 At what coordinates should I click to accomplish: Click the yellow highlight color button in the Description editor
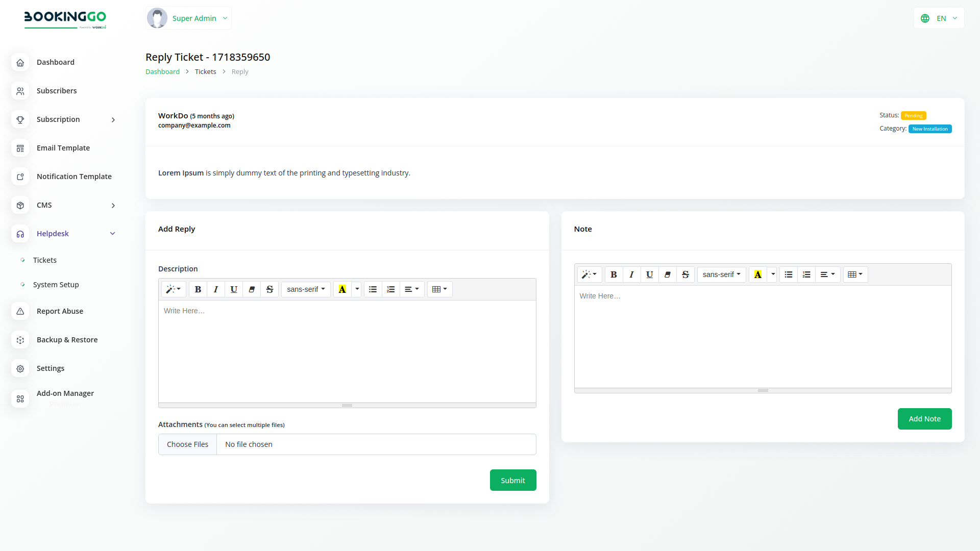(x=342, y=289)
